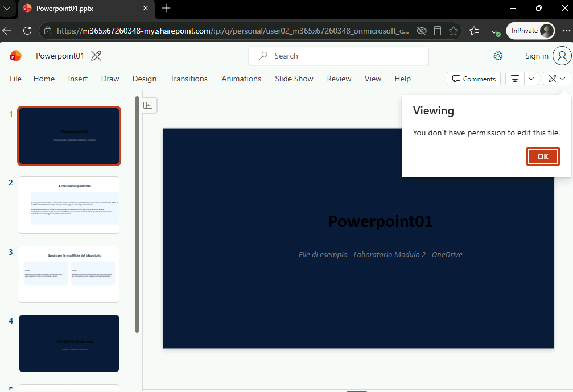The width and height of the screenshot is (573, 392).
Task: Click the tracking prevention eye icon
Action: click(x=421, y=31)
